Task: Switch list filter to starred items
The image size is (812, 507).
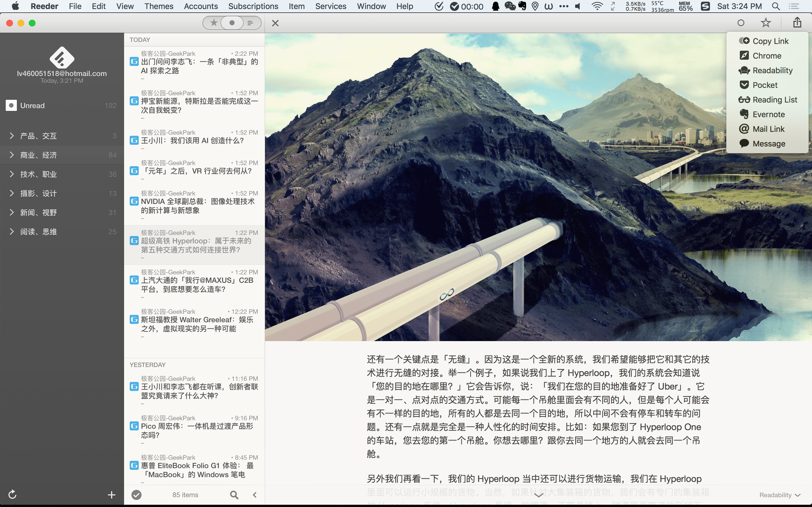Action: (213, 23)
